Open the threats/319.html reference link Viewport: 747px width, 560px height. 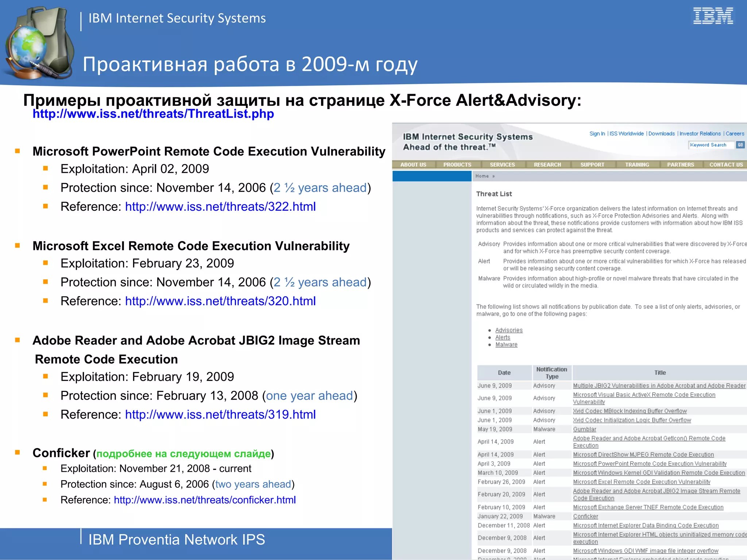tap(220, 415)
